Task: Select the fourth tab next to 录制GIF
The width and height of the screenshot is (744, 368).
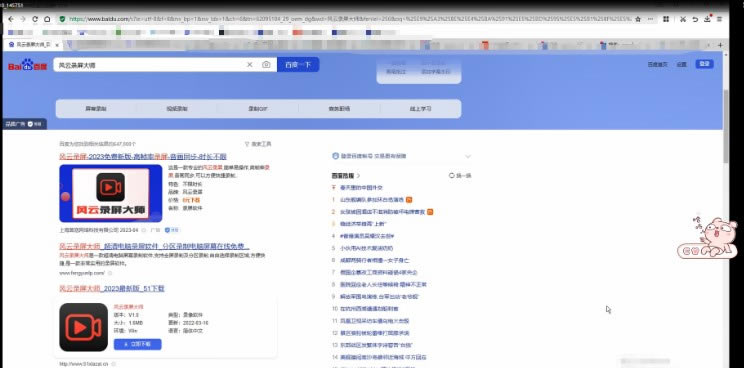Action: tap(339, 109)
